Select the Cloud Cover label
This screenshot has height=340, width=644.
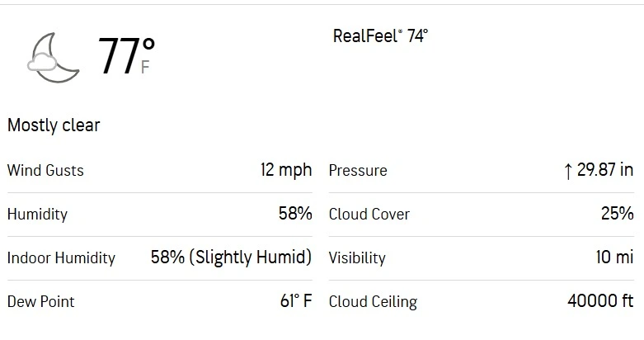click(369, 215)
